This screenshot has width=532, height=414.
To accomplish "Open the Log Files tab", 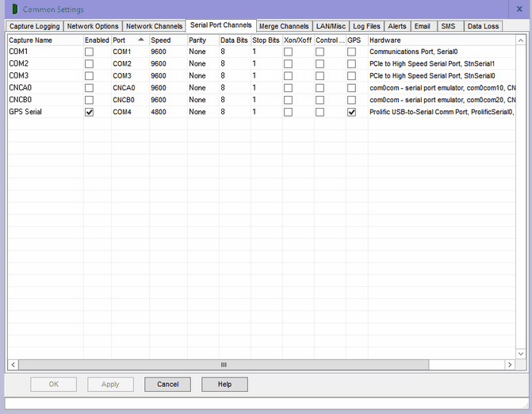I will (x=366, y=26).
